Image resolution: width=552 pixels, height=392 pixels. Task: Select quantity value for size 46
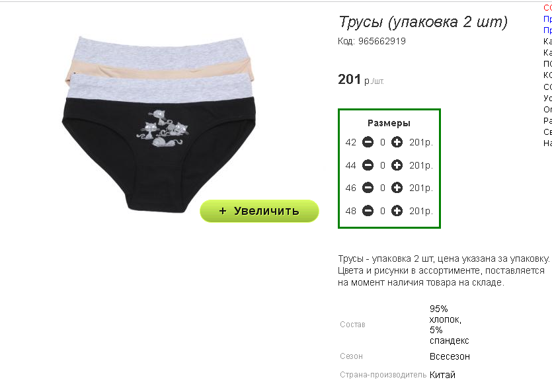[x=383, y=188]
